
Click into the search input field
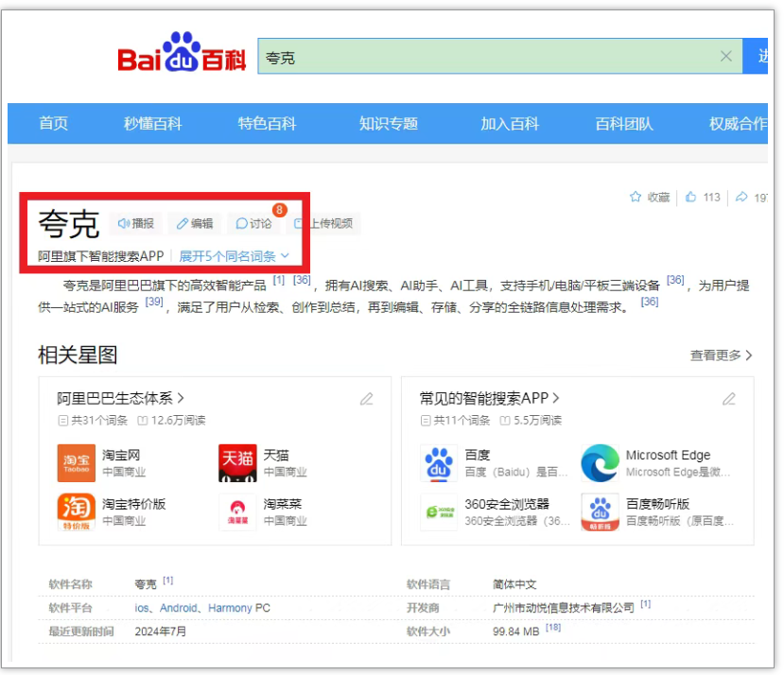(482, 57)
